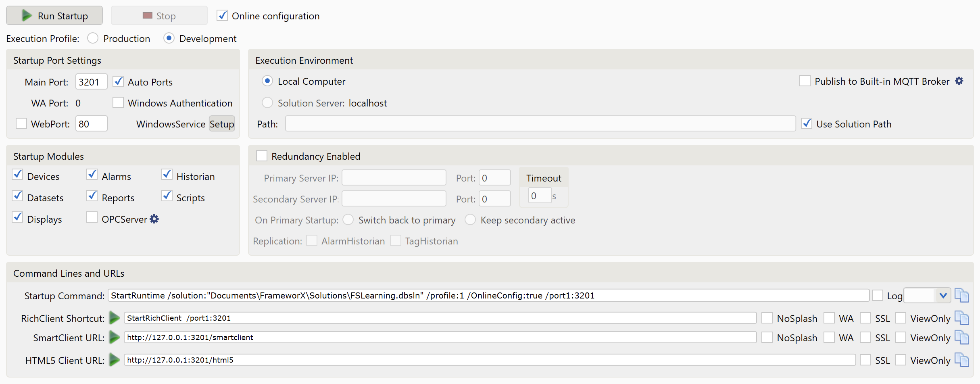
Task: Toggle the Online configuration checkbox
Action: 222,16
